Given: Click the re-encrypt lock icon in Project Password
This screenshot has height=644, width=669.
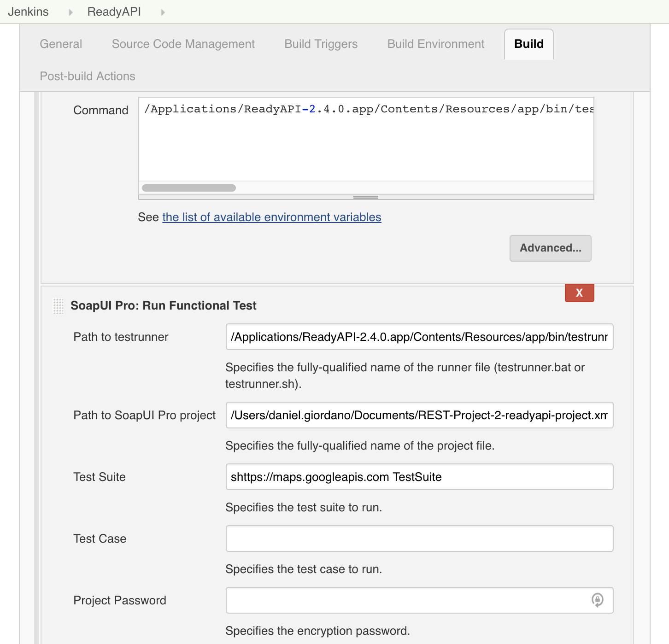Looking at the screenshot, I should [x=598, y=600].
